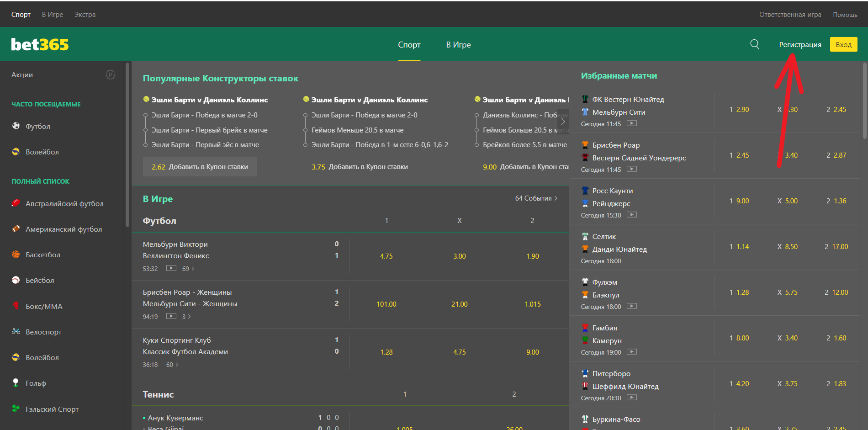Viewport: 868px width, 430px height.
Task: Click the yellow Вход button
Action: tap(843, 44)
